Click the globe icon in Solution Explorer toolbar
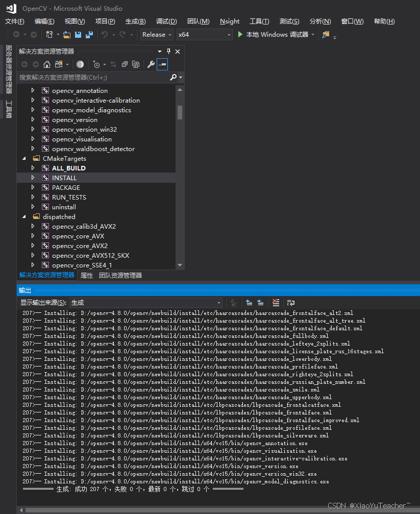The width and height of the screenshot is (420, 514). click(80, 64)
